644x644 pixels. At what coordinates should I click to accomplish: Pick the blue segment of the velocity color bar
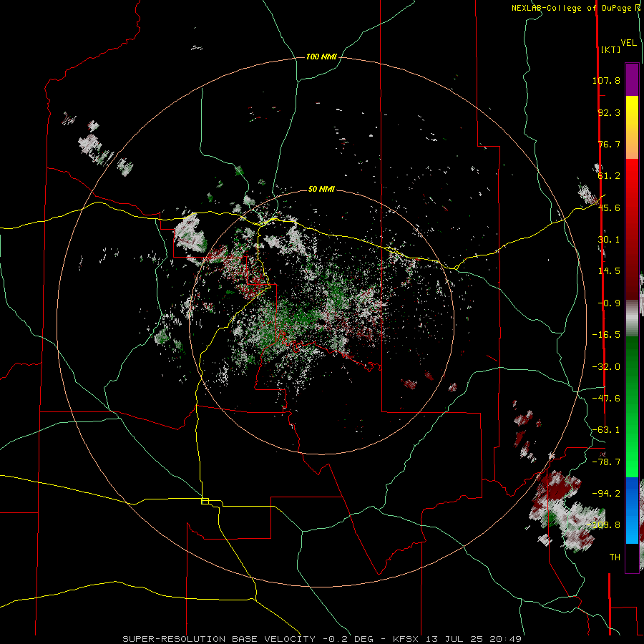pyautogui.click(x=632, y=510)
